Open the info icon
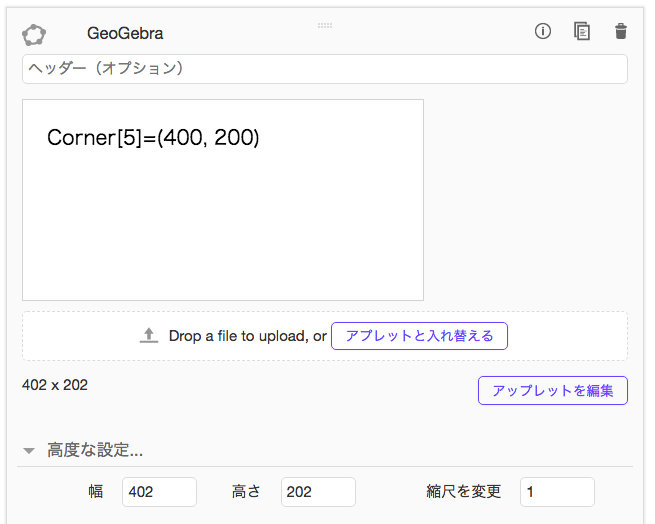 [x=543, y=31]
